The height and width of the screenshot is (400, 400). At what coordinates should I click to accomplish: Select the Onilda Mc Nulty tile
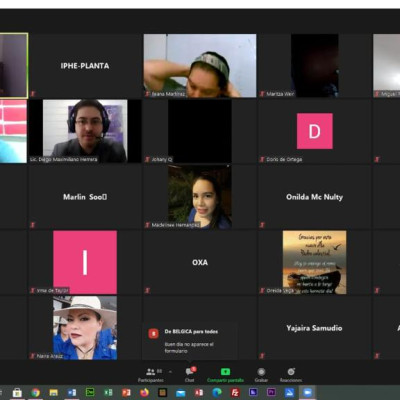(314, 197)
